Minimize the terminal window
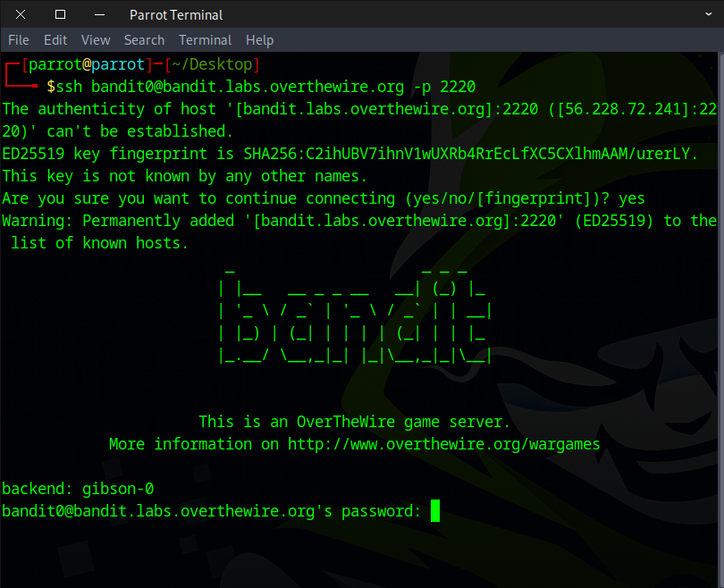The height and width of the screenshot is (588, 724). pyautogui.click(x=99, y=14)
